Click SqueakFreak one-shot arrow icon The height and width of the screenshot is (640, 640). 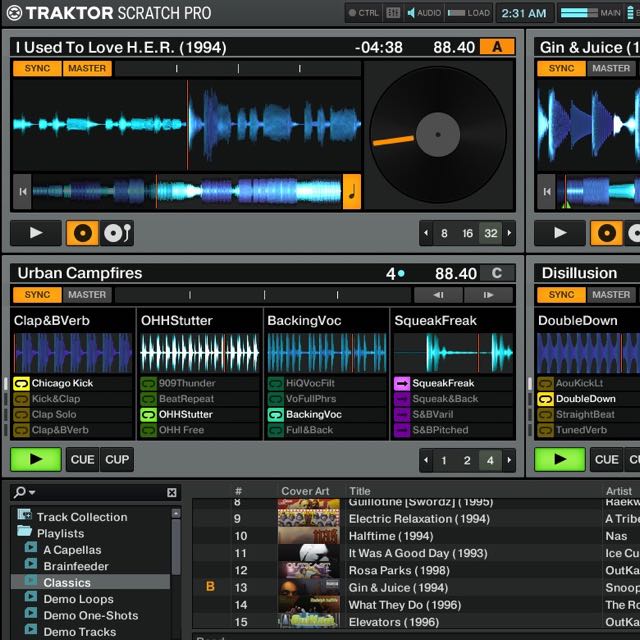[402, 383]
